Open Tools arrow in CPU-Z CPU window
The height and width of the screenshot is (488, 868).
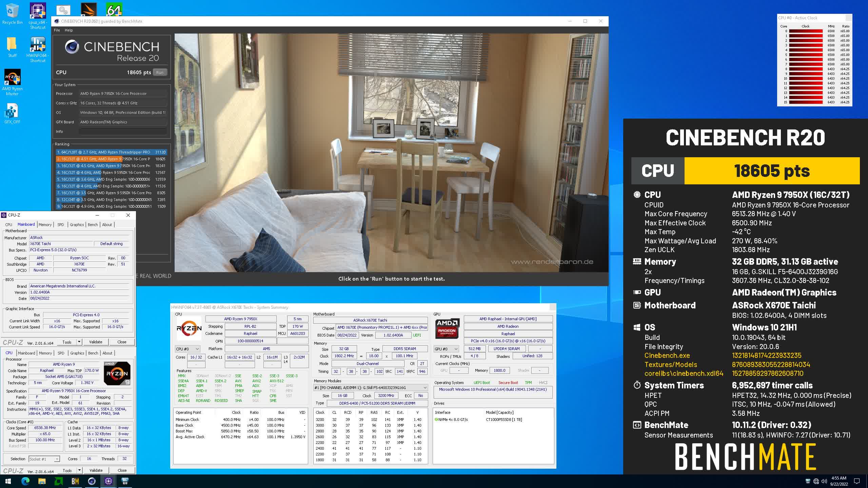pos(79,470)
